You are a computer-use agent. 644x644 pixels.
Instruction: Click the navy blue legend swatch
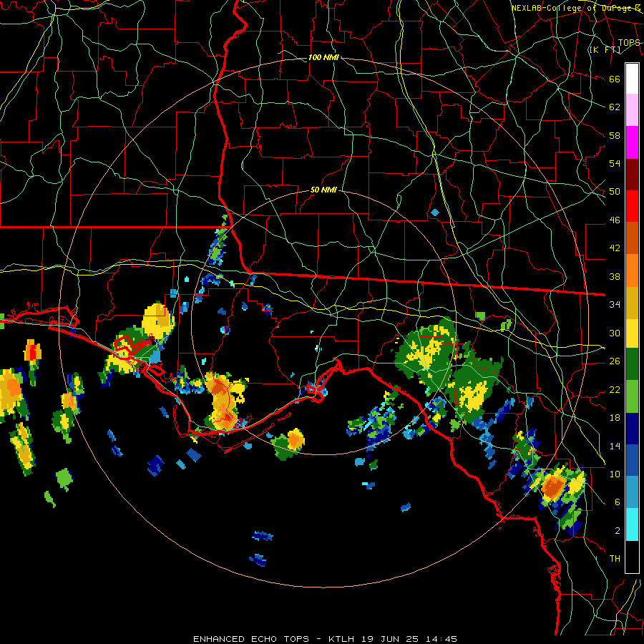(632, 429)
